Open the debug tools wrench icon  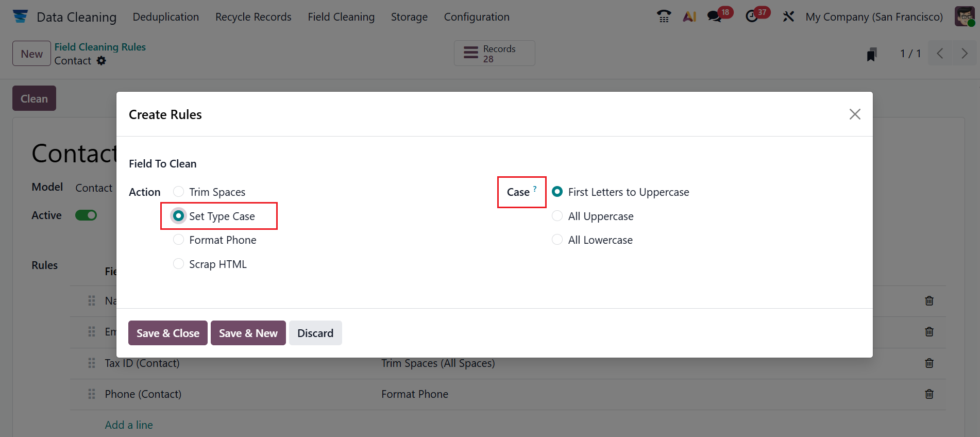788,16
